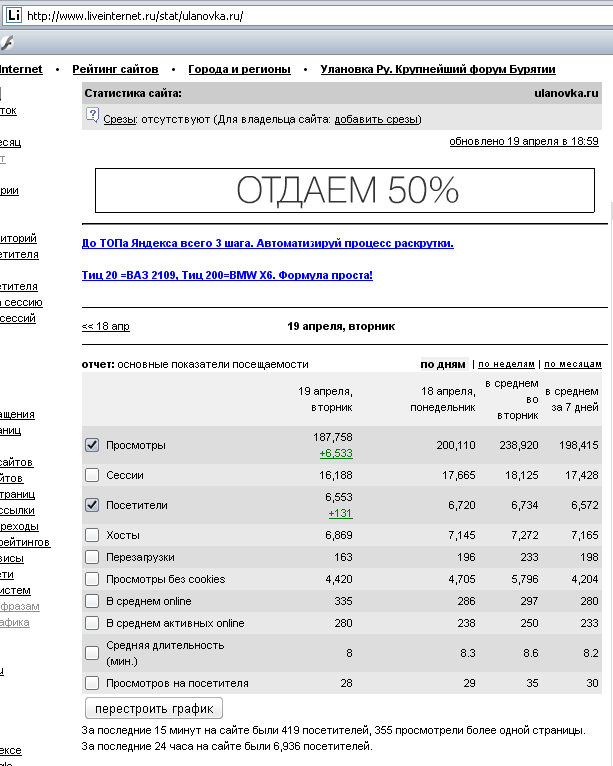Image resolution: width=613 pixels, height=766 pixels.
Task: Switch report view to по месяцам
Action: (573, 365)
